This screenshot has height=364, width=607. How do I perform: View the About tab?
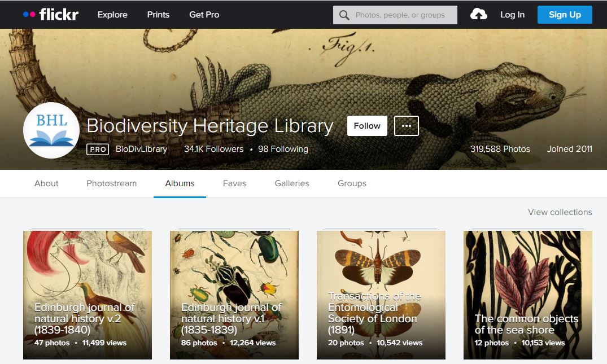46,183
